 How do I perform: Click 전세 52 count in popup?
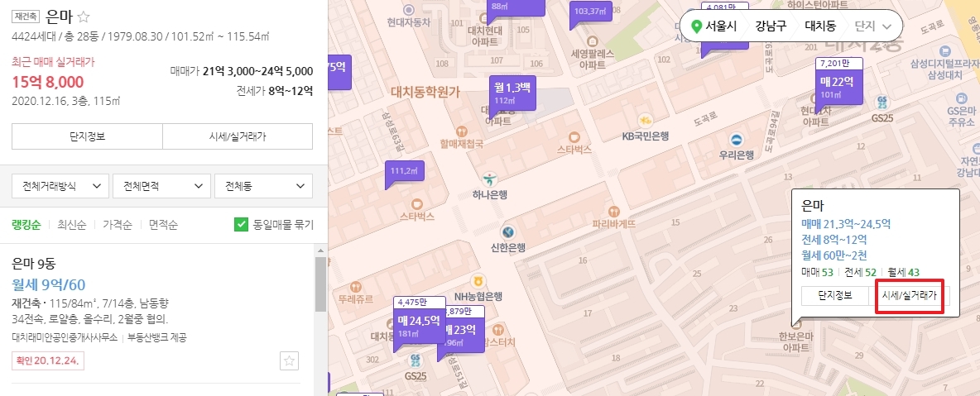[x=860, y=272]
